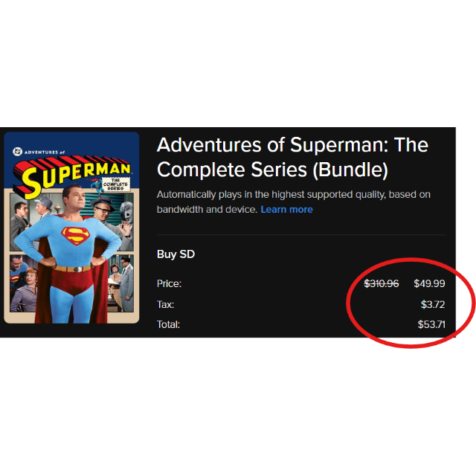Click the crossed-out $310.96 original price

pos(382,283)
